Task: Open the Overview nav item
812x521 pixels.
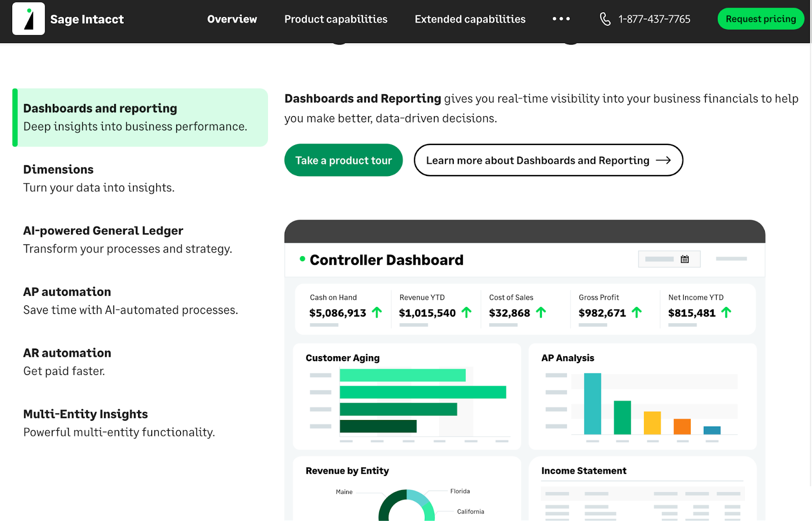Action: (232, 19)
